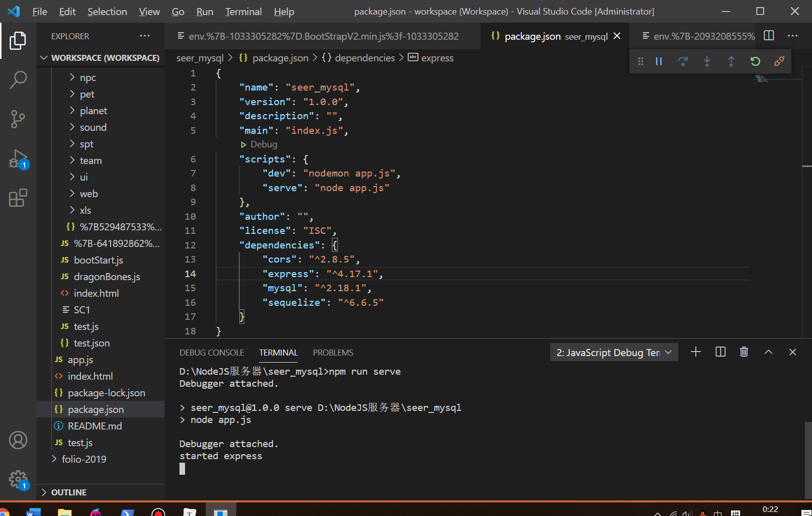
Task: Click the taskbar clock showing 0:22
Action: click(x=770, y=509)
